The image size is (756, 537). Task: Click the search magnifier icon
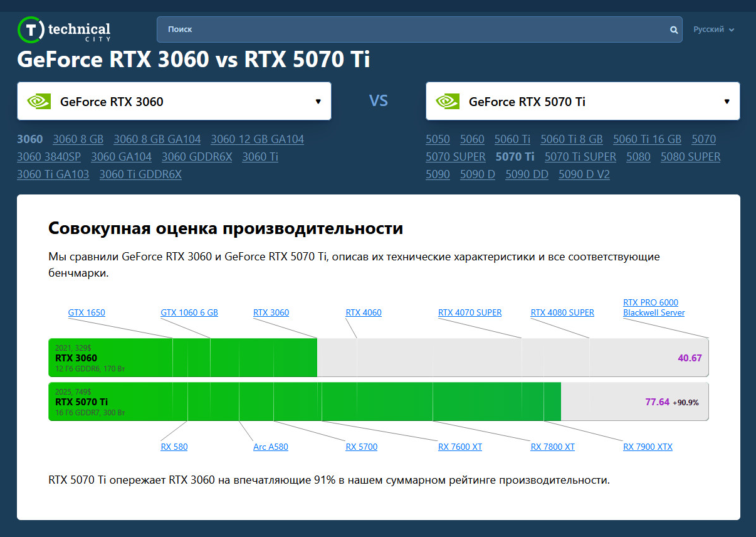tap(674, 29)
